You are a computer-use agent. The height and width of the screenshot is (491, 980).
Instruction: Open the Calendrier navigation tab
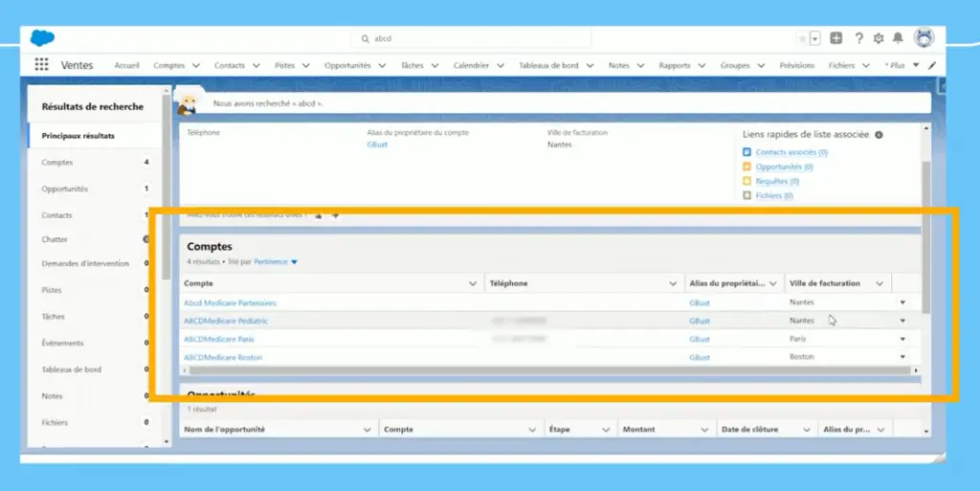[471, 65]
